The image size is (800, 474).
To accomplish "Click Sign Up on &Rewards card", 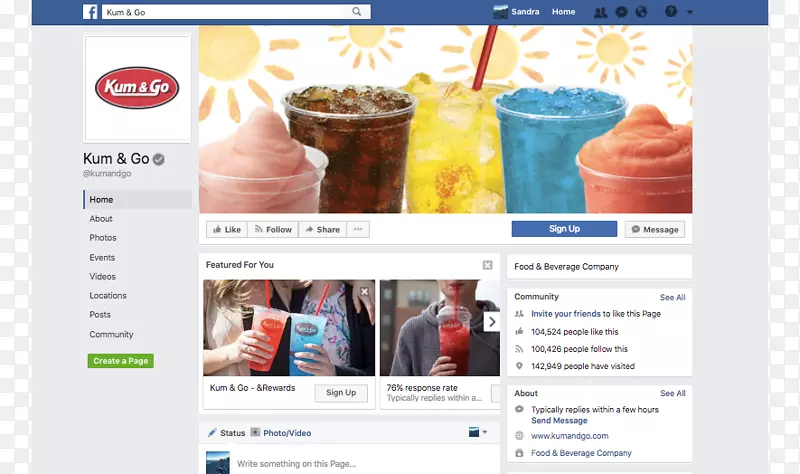I will pyautogui.click(x=341, y=393).
